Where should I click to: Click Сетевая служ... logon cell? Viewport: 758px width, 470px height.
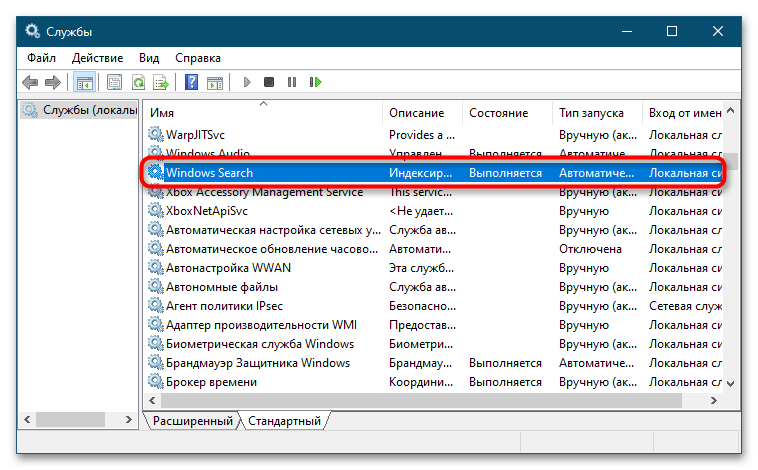685,306
